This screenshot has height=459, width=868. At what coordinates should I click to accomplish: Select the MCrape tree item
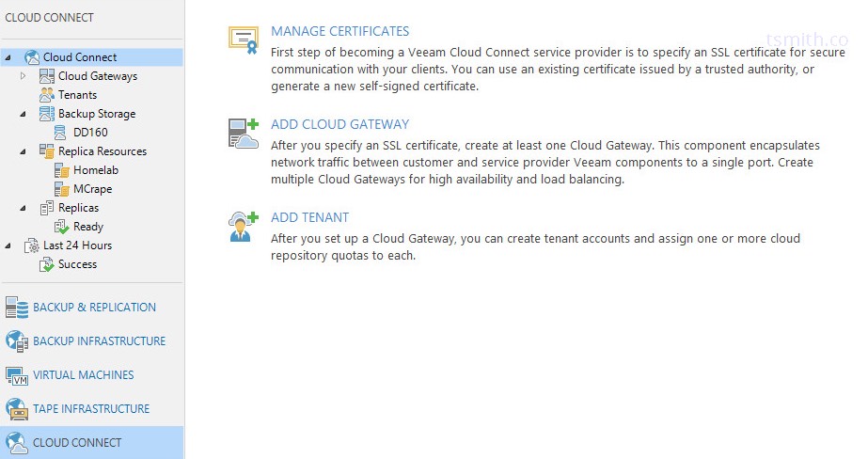[x=92, y=189]
